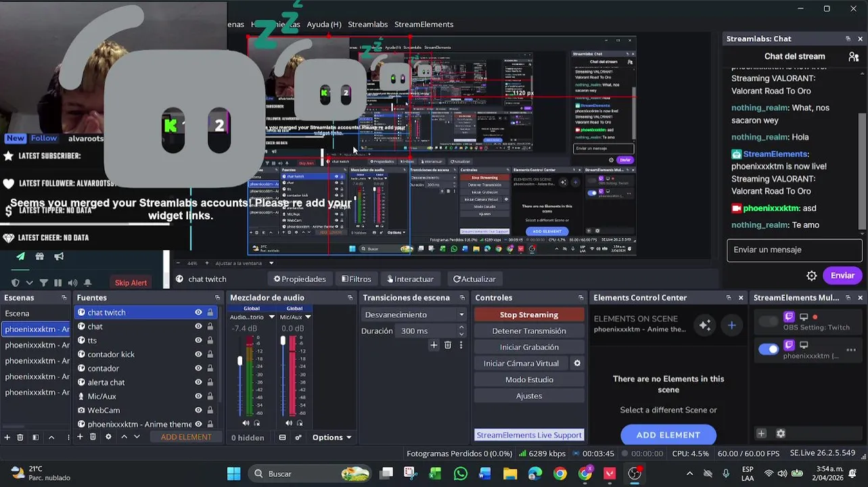Image resolution: width=868 pixels, height=487 pixels.
Task: Add a new scene with plus icon
Action: 7,438
